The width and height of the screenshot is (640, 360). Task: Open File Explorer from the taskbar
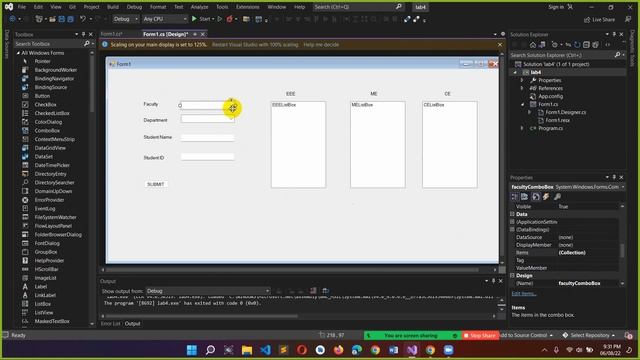point(247,350)
